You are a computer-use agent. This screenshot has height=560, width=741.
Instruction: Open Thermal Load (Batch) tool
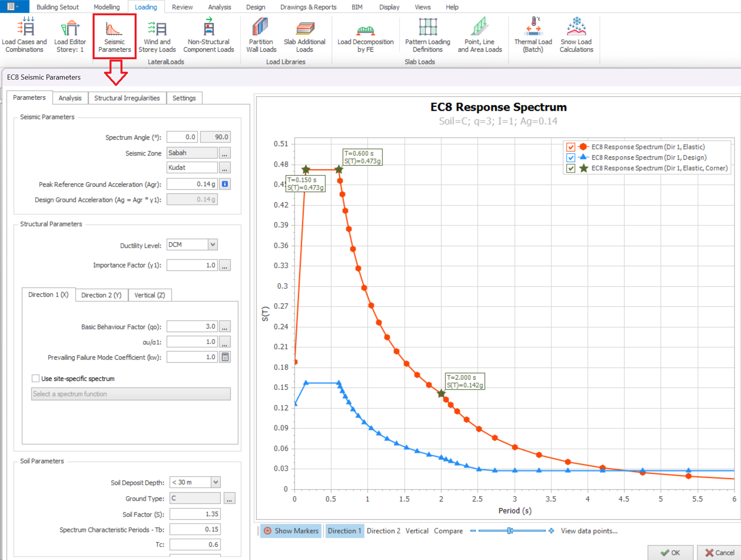pos(533,35)
